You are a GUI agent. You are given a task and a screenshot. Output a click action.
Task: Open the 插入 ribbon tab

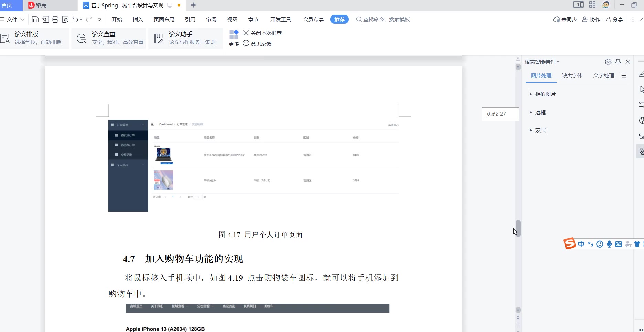tap(138, 19)
